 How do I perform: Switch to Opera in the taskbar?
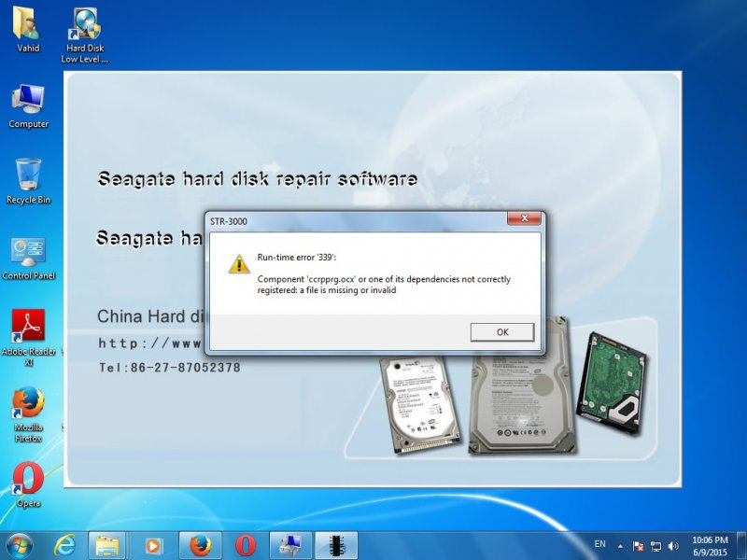(246, 546)
